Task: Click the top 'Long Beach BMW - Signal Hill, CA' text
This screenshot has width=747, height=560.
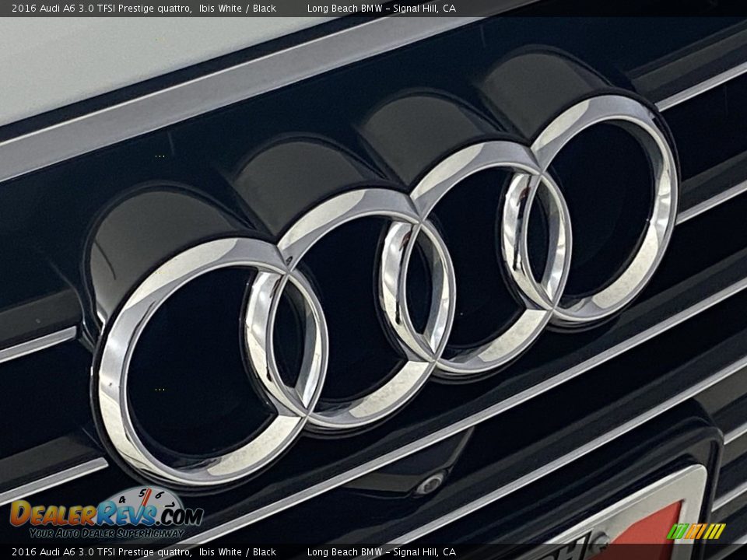Action: point(381,8)
